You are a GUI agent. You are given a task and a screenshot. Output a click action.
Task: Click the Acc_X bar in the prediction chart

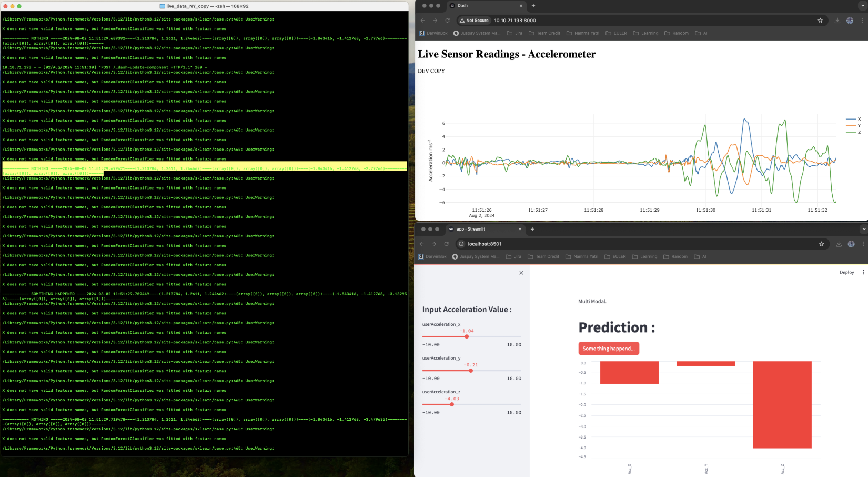point(629,372)
